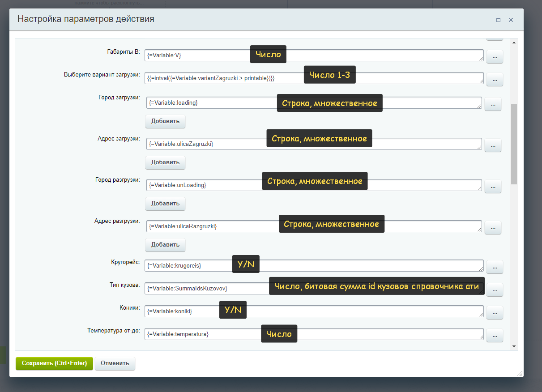The height and width of the screenshot is (392, 542).
Task: Click the '...' button beside Адрес разгрузки
Action: coord(493,228)
